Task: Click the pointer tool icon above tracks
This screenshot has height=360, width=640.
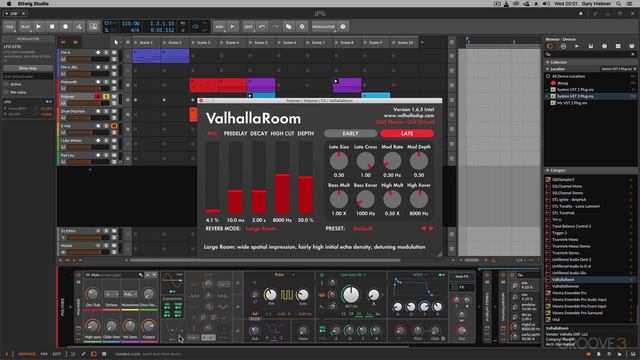Action: (116, 42)
